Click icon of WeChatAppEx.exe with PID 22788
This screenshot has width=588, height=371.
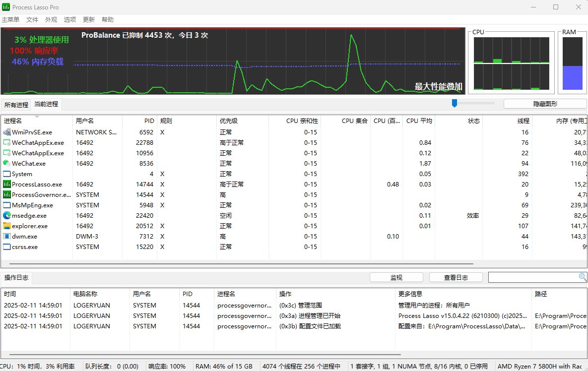[7, 142]
